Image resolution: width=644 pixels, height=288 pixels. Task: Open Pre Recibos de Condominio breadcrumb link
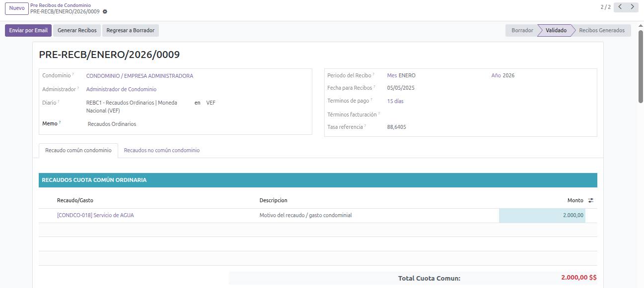[x=61, y=5]
